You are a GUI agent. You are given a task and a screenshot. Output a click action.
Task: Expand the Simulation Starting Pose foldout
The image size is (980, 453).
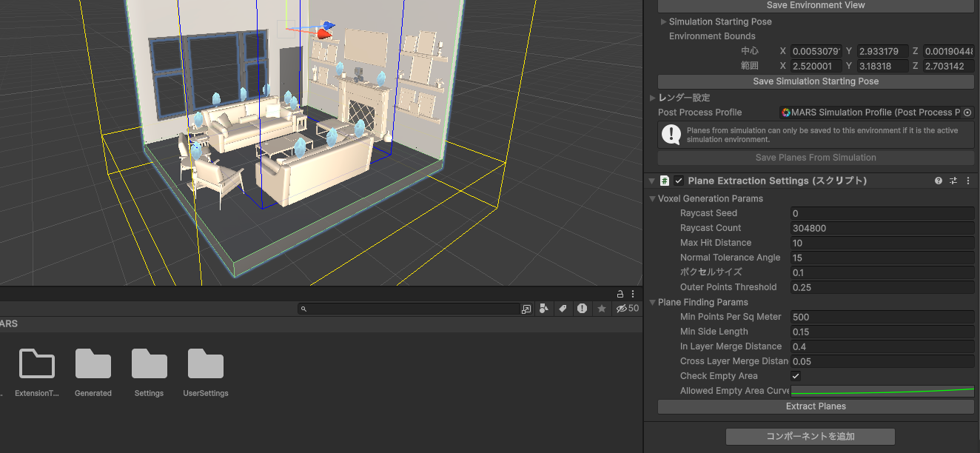663,22
